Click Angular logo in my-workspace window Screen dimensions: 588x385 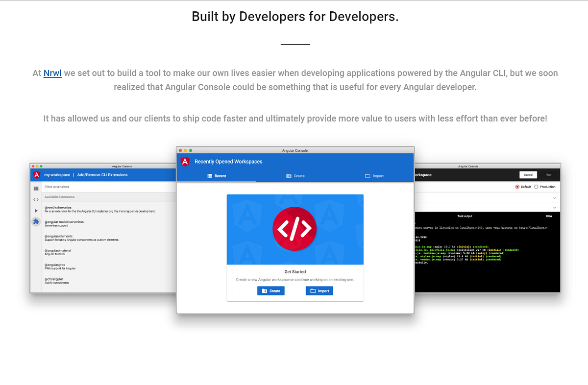(x=36, y=175)
